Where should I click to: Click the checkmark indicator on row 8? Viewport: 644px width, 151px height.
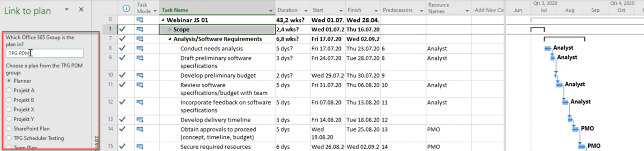(123, 48)
